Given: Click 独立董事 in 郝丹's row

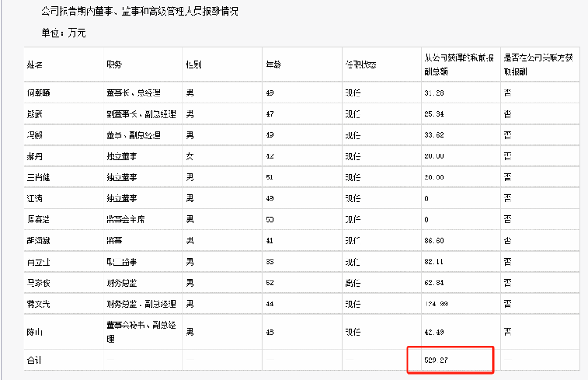Looking at the screenshot, I should pyautogui.click(x=122, y=156).
